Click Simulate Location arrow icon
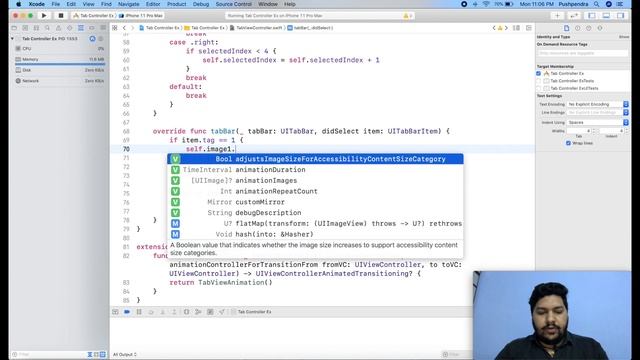The width and height of the screenshot is (640, 360). [x=222, y=312]
